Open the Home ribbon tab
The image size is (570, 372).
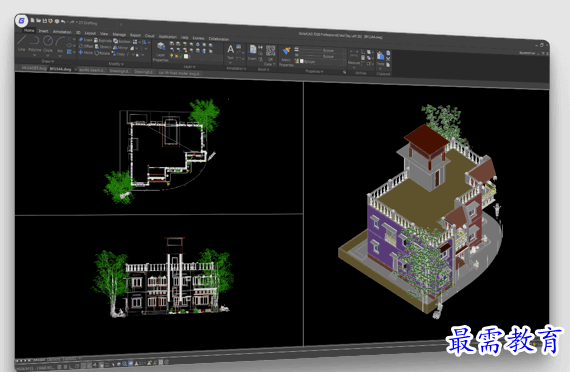29,31
